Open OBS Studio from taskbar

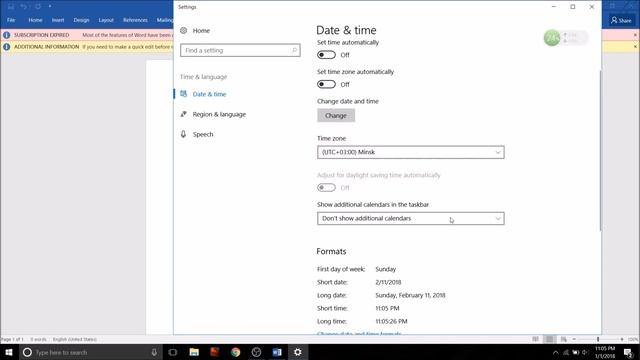click(x=256, y=352)
